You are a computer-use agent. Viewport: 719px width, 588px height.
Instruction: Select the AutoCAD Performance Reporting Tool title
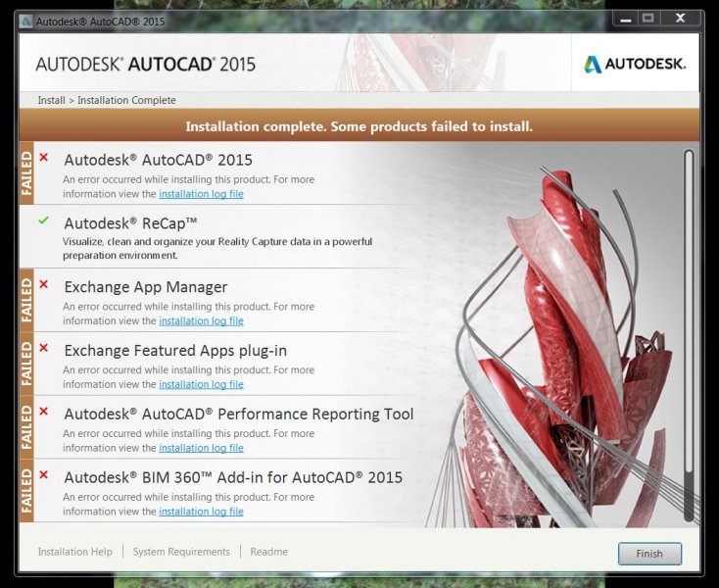239,414
